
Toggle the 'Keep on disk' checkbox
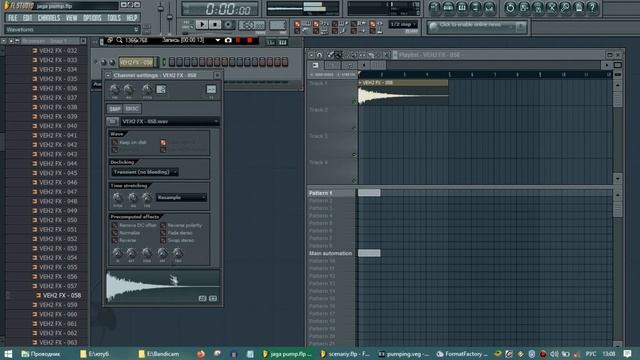coord(115,142)
